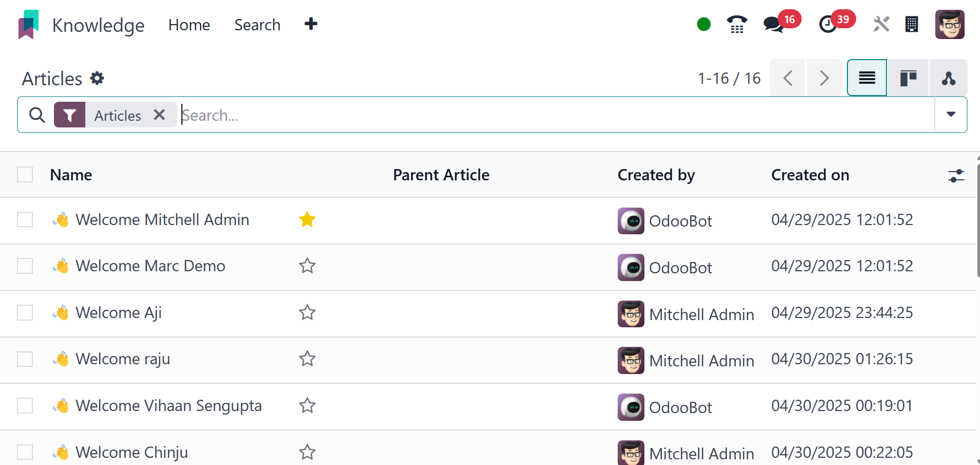
Task: Open the Search menu item
Action: tap(257, 25)
